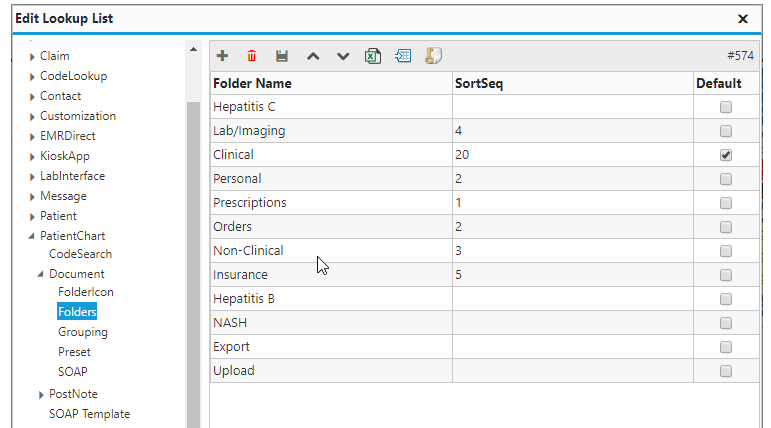This screenshot has width=771, height=428.
Task: Add a new folder row with plus icon
Action: coord(222,56)
